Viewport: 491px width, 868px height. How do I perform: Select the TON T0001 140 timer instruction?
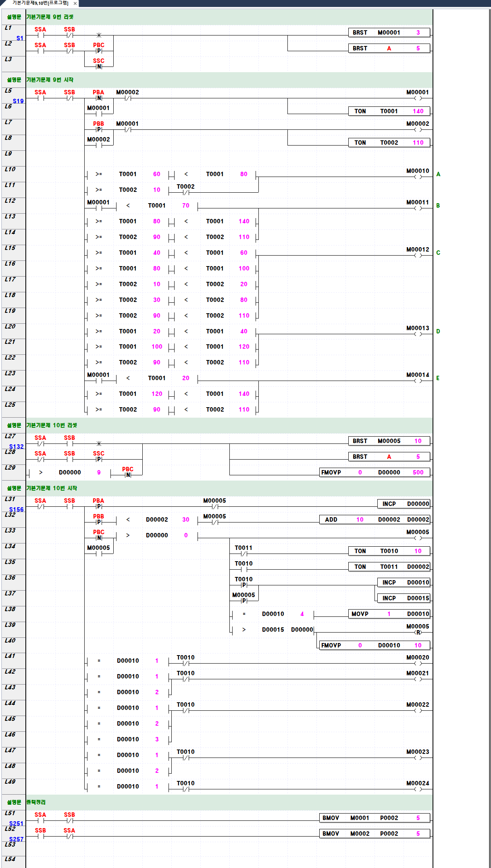[389, 111]
